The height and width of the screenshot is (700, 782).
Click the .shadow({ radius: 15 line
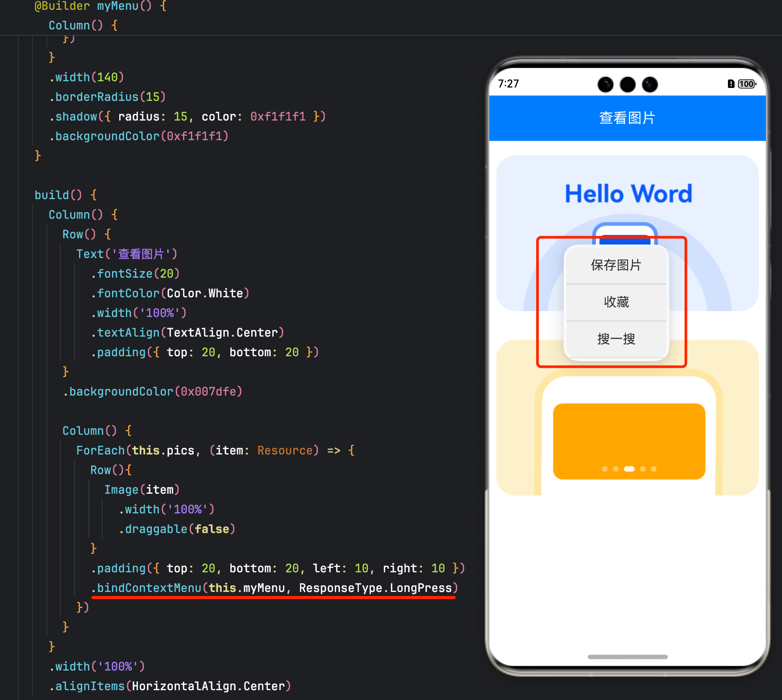coord(187,117)
